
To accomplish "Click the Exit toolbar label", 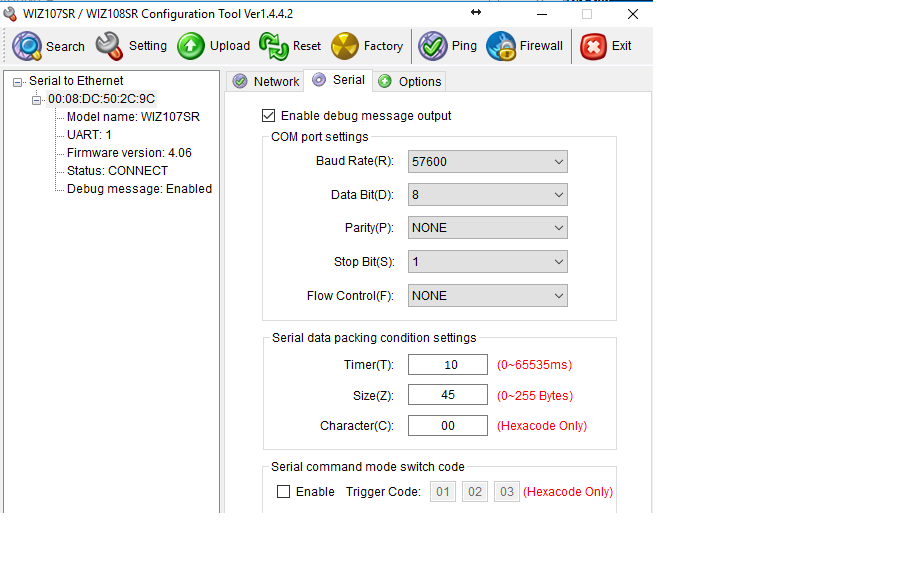I will [622, 46].
